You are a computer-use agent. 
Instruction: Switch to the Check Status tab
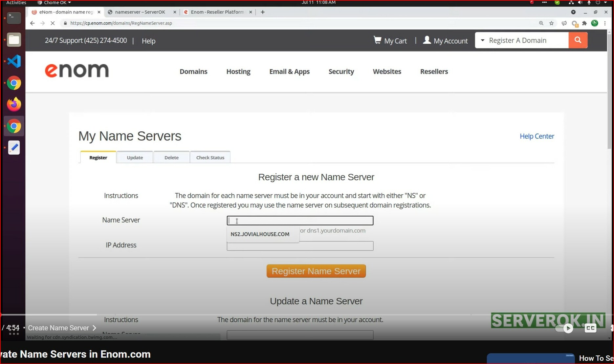coord(210,157)
